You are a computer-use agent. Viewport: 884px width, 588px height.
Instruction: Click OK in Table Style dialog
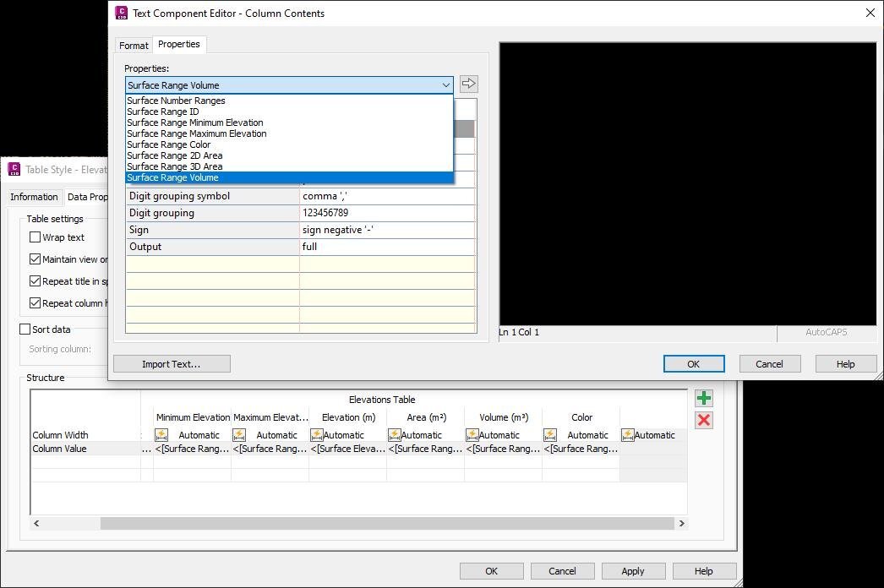click(x=491, y=571)
